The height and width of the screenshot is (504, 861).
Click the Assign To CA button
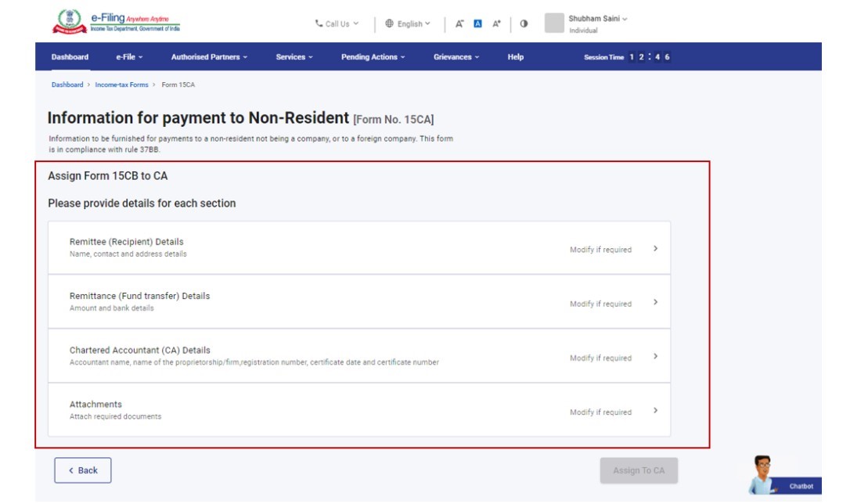click(639, 470)
